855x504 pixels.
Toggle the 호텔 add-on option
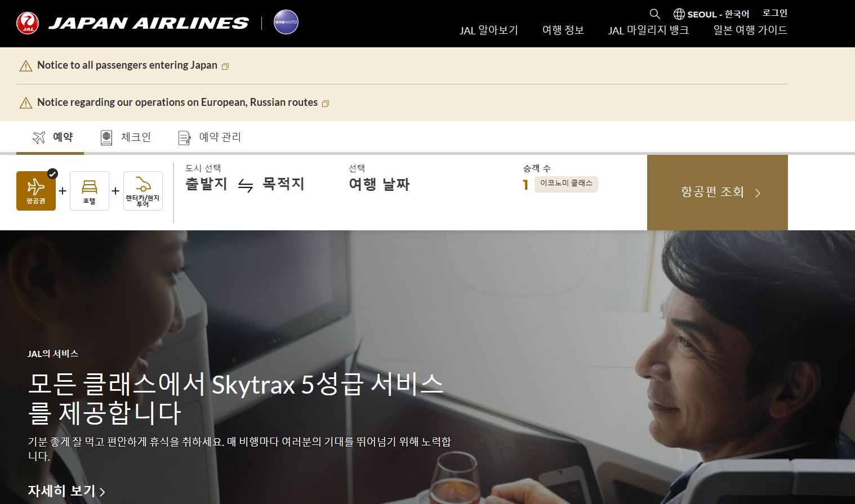click(x=90, y=191)
